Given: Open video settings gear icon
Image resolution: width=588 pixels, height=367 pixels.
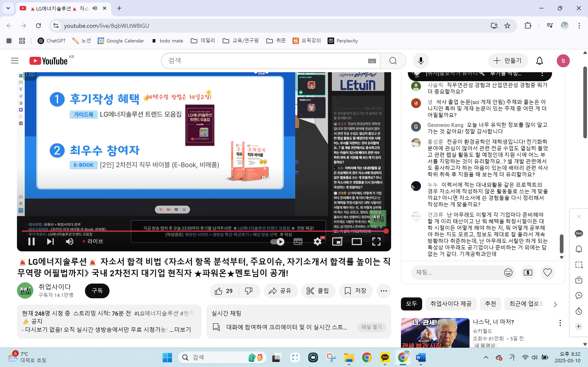Looking at the screenshot, I should pyautogui.click(x=317, y=242).
